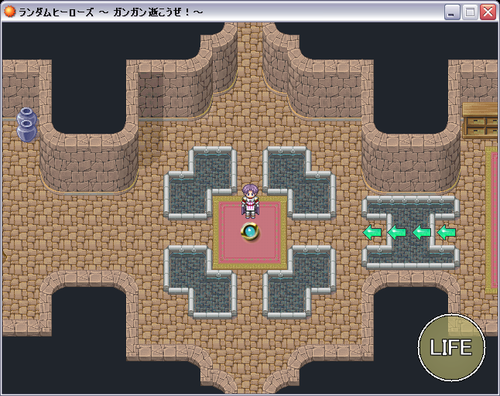
Task: Click the stacked blue ceramic pots
Action: point(27,125)
